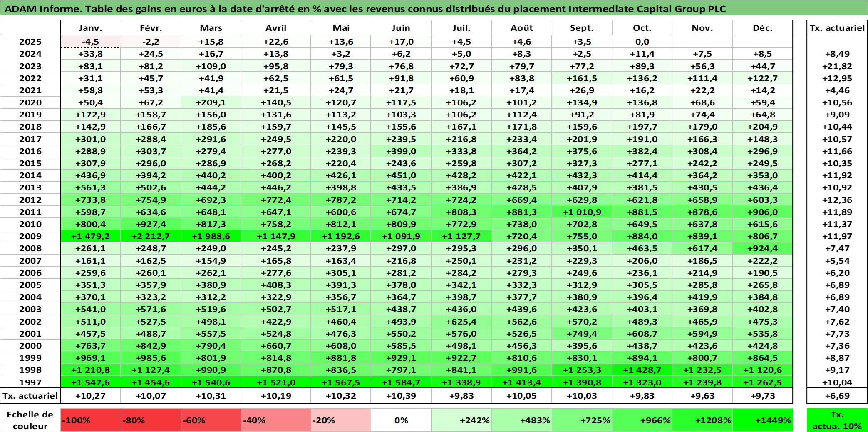Select the +1449% bright green swatch
Screen dimensions: 868x432
(762, 420)
